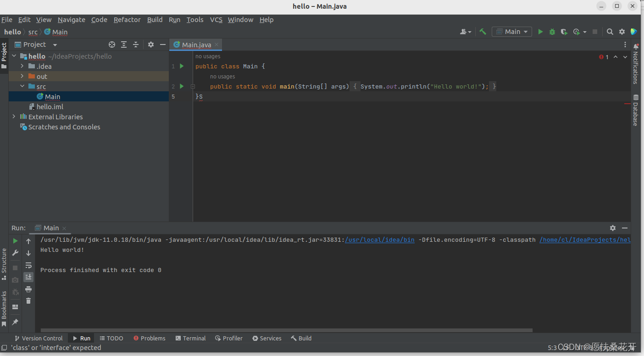The image size is (644, 356).
Task: Rerun Main in the Run panel
Action: [x=15, y=241]
